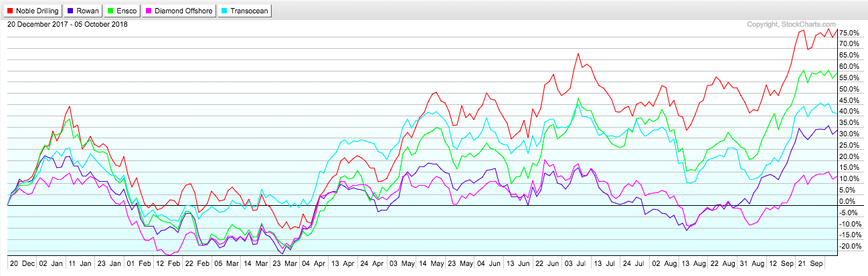Click the 25.0% axis label

click(x=849, y=145)
